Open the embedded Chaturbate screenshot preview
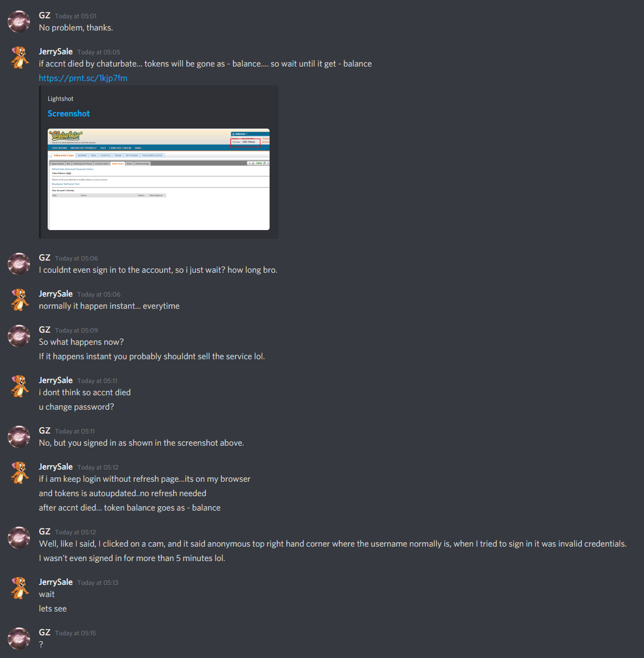The height and width of the screenshot is (658, 644). tap(159, 179)
